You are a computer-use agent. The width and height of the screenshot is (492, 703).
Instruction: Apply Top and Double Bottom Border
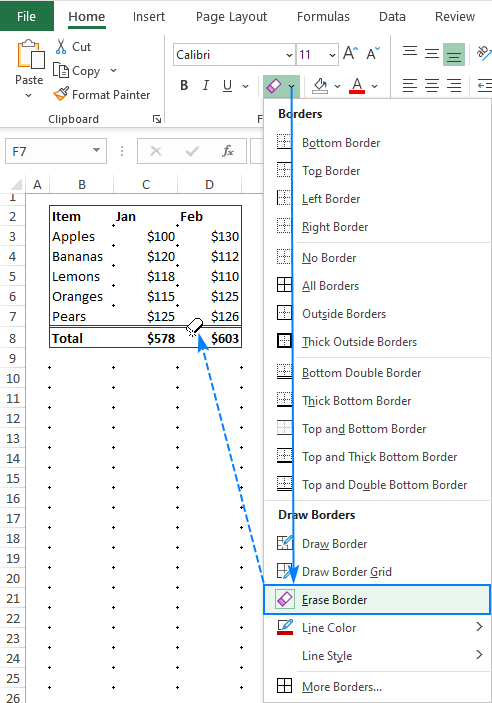[x=377, y=485]
